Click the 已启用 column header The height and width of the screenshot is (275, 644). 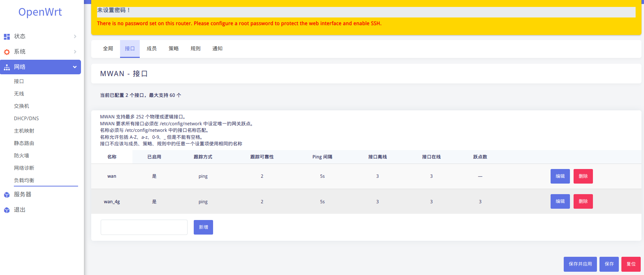(x=154, y=157)
